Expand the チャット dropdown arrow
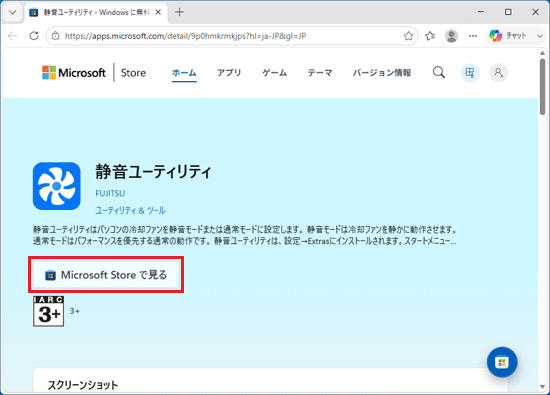The height and width of the screenshot is (395, 550). pyautogui.click(x=540, y=36)
